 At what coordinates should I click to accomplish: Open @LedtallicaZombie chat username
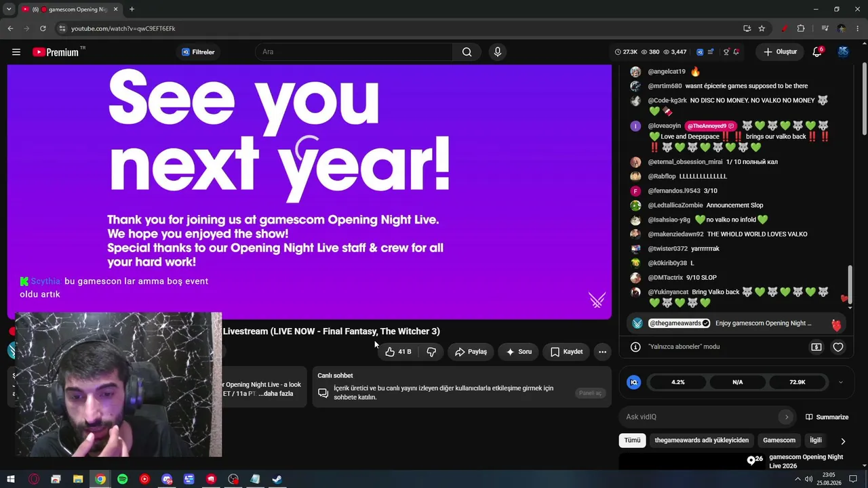(x=675, y=205)
